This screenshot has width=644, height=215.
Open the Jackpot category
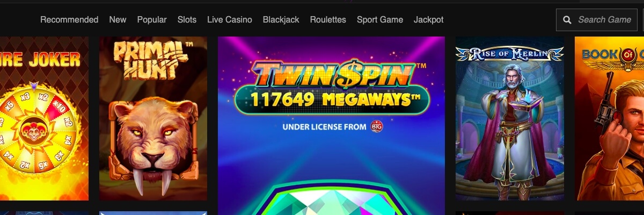point(428,19)
